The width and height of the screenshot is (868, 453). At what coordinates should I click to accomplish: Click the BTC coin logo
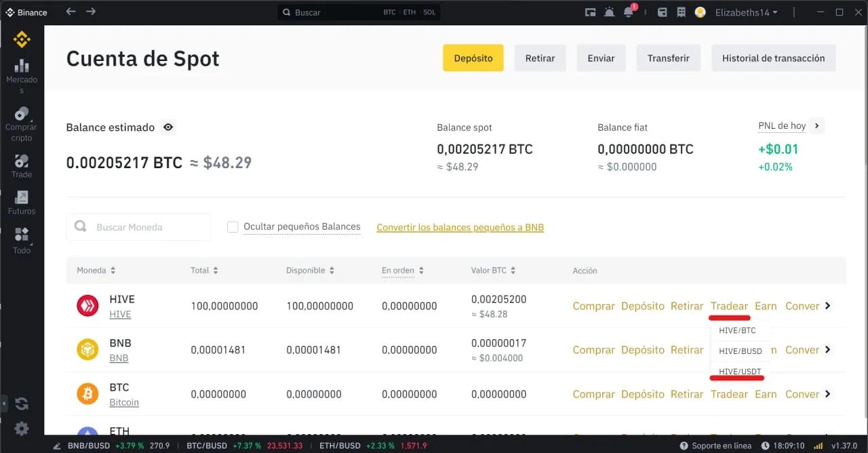(x=87, y=394)
